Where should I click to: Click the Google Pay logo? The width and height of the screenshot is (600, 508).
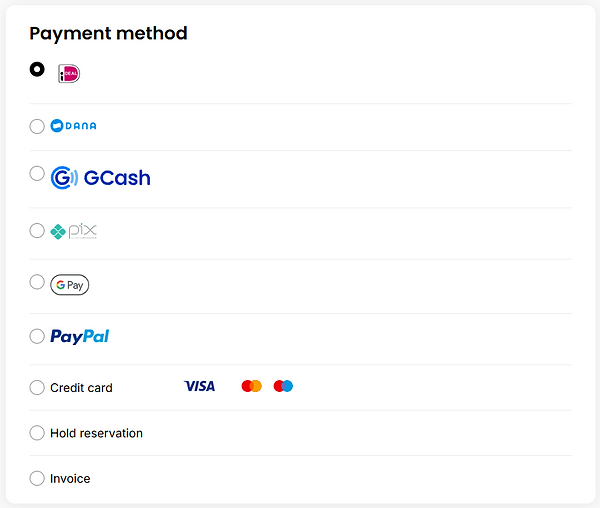[70, 285]
